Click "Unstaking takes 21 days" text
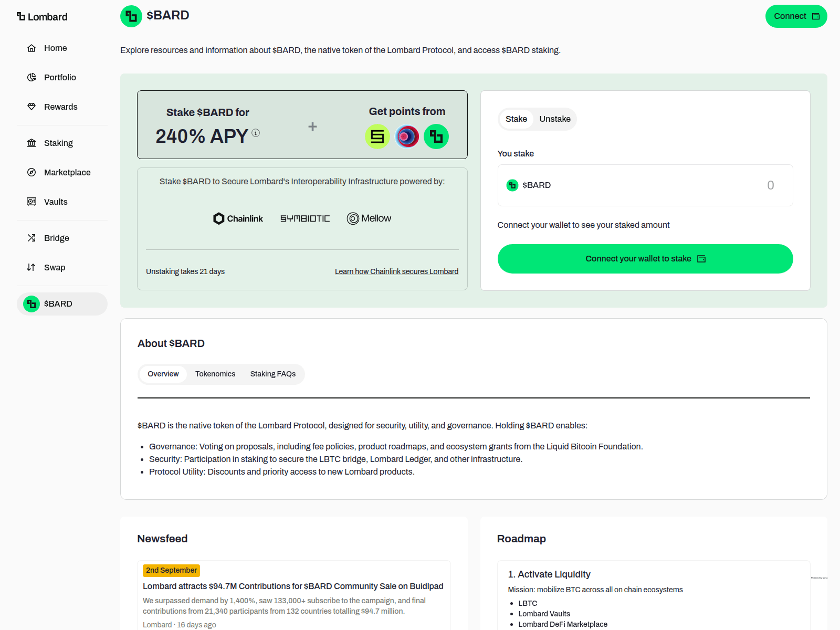Image resolution: width=840 pixels, height=630 pixels. [x=185, y=271]
